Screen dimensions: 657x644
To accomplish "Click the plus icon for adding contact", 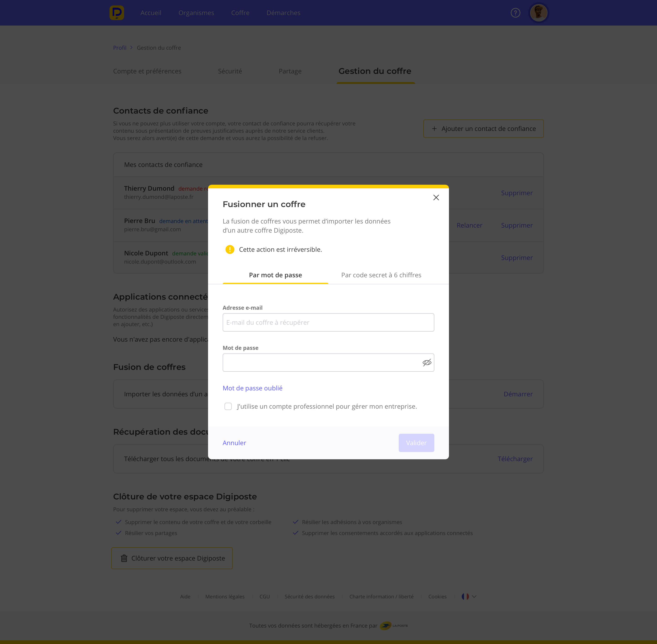I will pyautogui.click(x=434, y=129).
